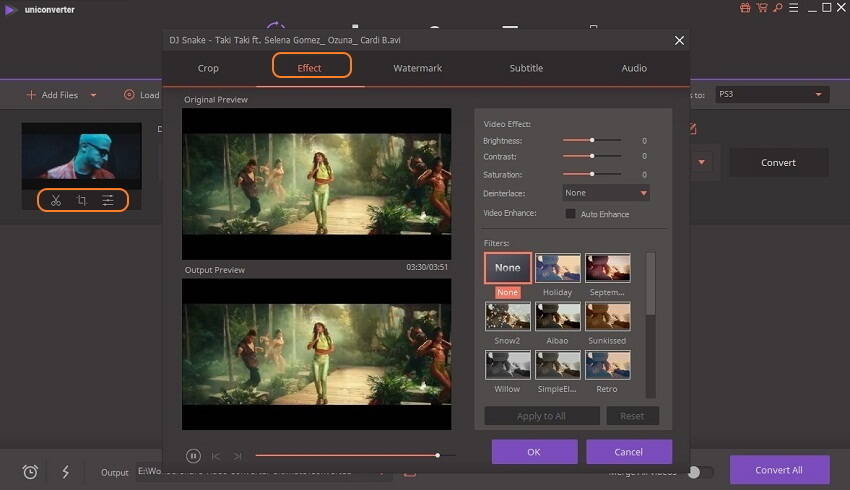Image resolution: width=850 pixels, height=490 pixels.
Task: Click the Add Files plus icon
Action: coord(31,95)
